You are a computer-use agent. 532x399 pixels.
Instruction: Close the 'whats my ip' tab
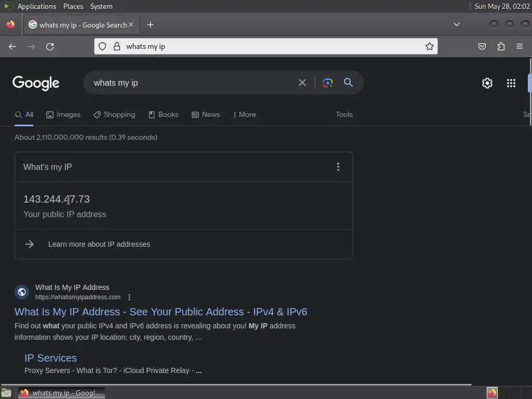[x=131, y=24]
